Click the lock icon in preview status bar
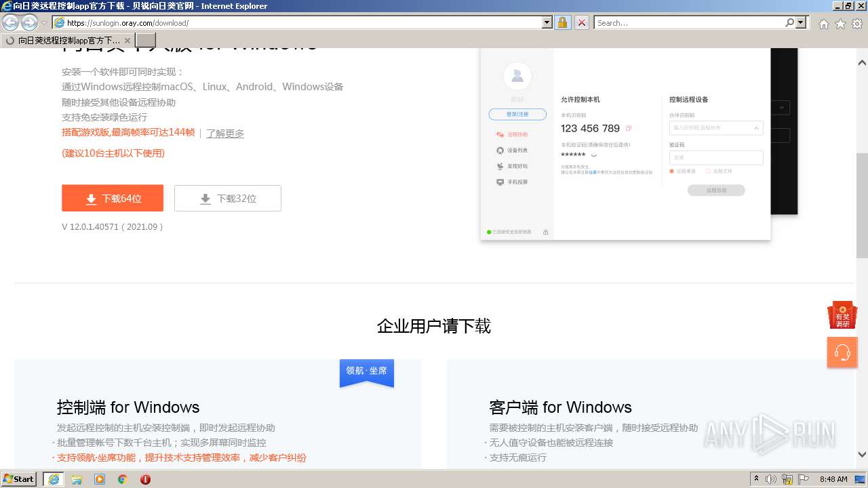 [x=545, y=232]
